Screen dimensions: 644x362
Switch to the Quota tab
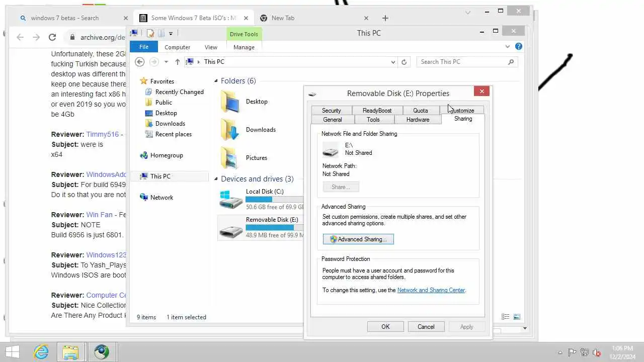click(x=420, y=111)
